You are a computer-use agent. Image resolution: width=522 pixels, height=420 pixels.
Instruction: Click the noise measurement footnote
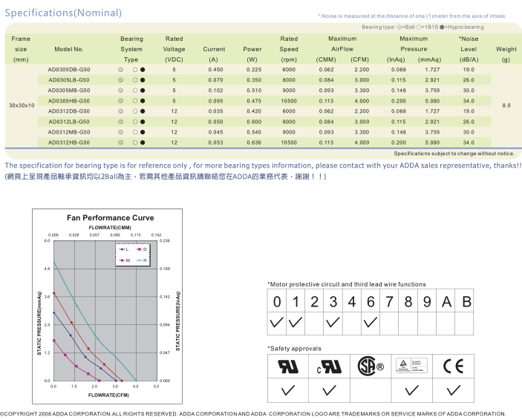tap(412, 16)
